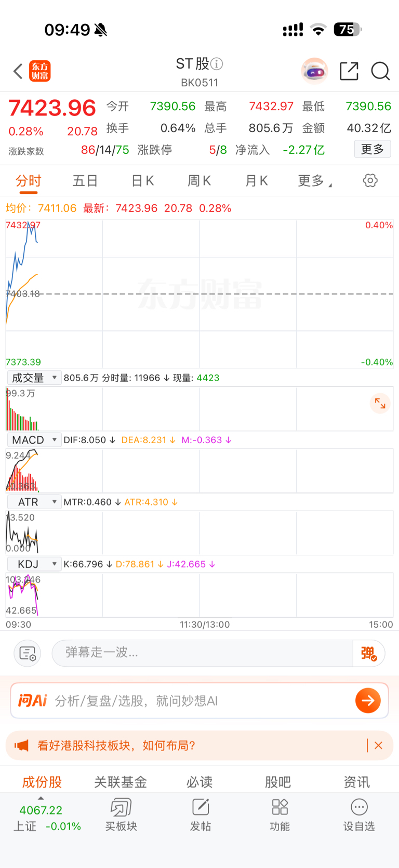
Task: Tap the 更多 button in quote panel
Action: tap(373, 149)
